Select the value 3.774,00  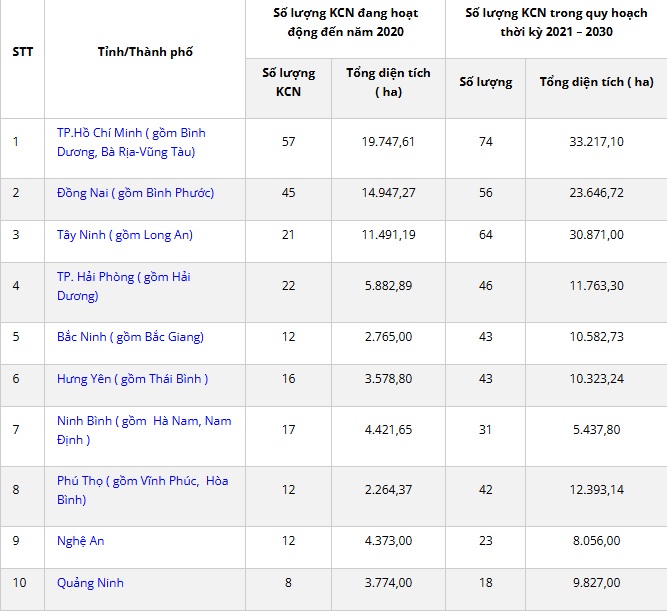(388, 582)
